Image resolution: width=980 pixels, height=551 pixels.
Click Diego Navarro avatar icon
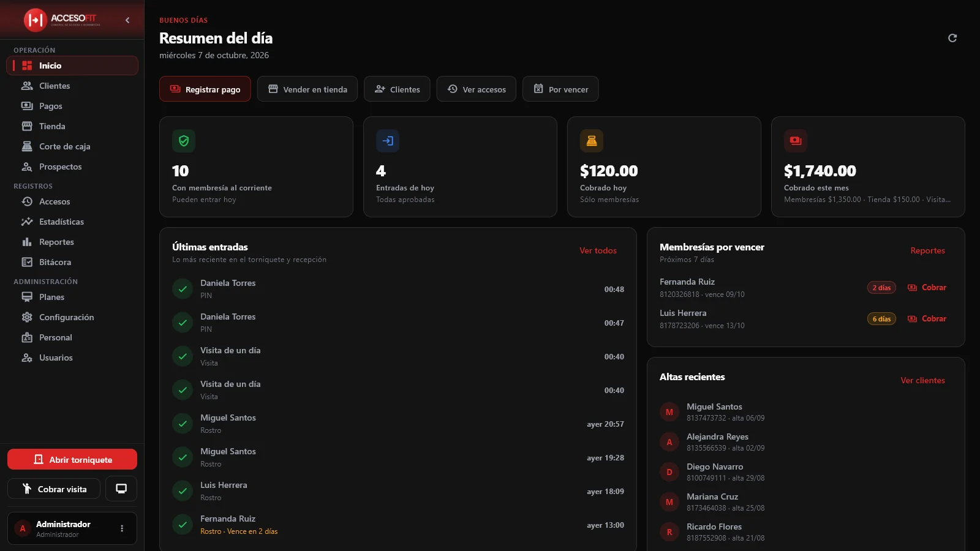[x=669, y=472]
